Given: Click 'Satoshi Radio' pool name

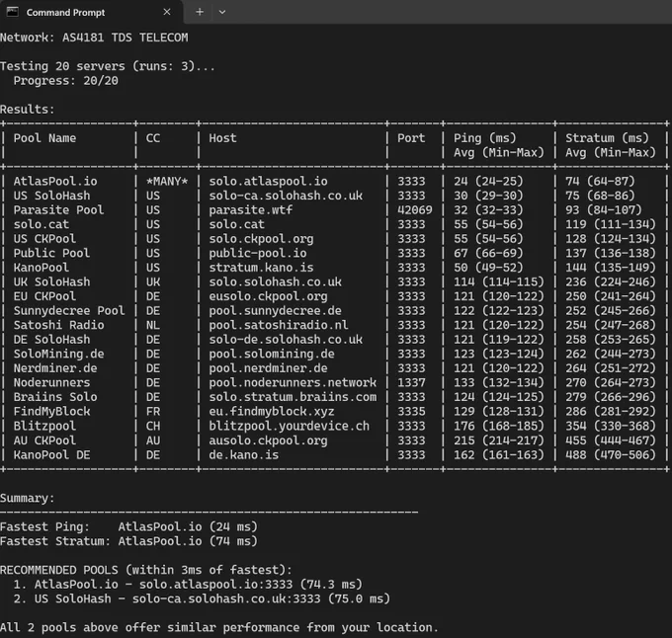Looking at the screenshot, I should click(58, 326).
